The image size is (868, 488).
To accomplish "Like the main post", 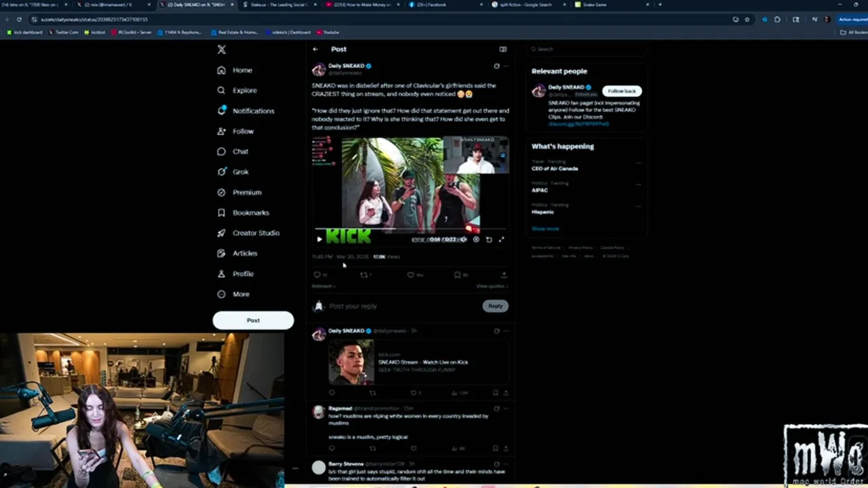I will 410,274.
